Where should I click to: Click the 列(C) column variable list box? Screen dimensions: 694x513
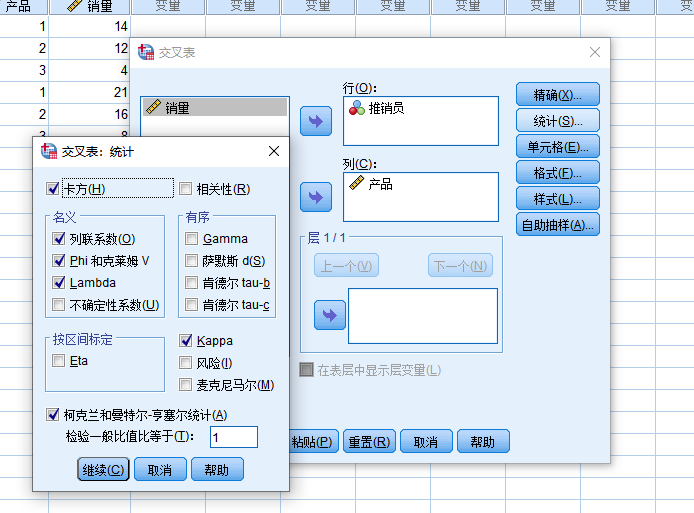(421, 197)
